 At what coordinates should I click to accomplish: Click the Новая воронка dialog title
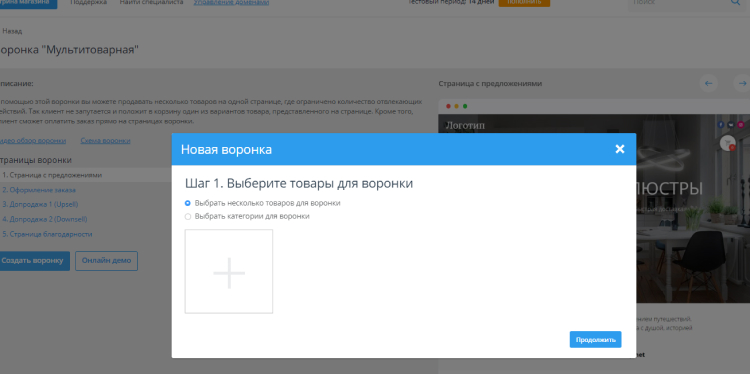pos(226,149)
